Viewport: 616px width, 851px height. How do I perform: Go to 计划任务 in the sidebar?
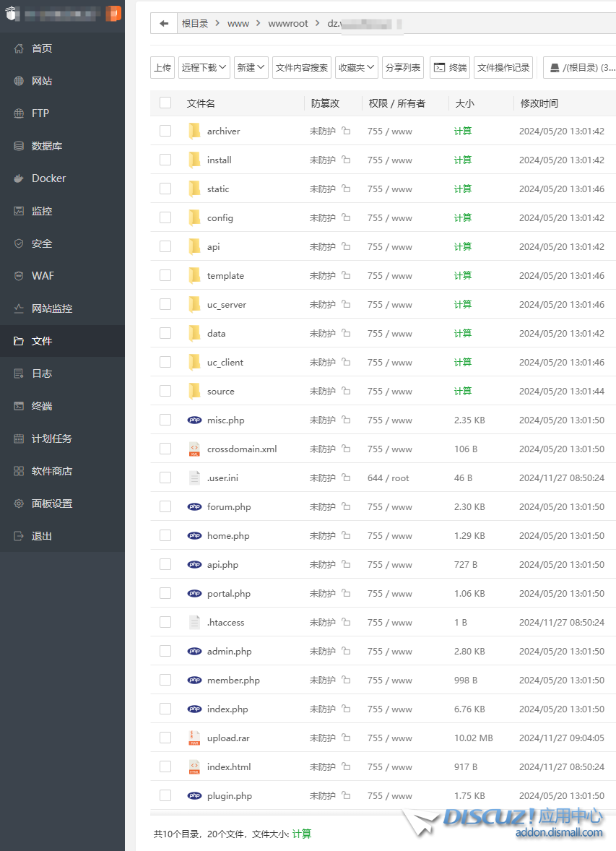click(x=52, y=439)
